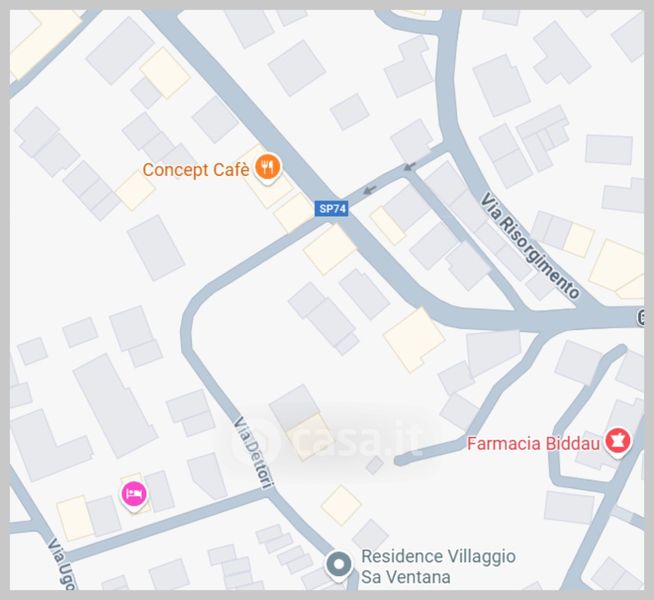Click the casa.it watermark logo
The width and height of the screenshot is (654, 600).
click(326, 439)
